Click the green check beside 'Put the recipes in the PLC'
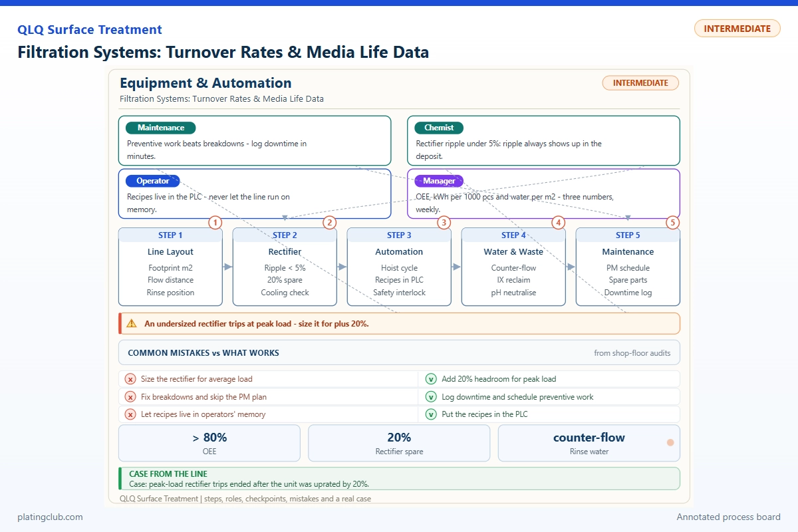The height and width of the screenshot is (532, 798). coord(431,414)
